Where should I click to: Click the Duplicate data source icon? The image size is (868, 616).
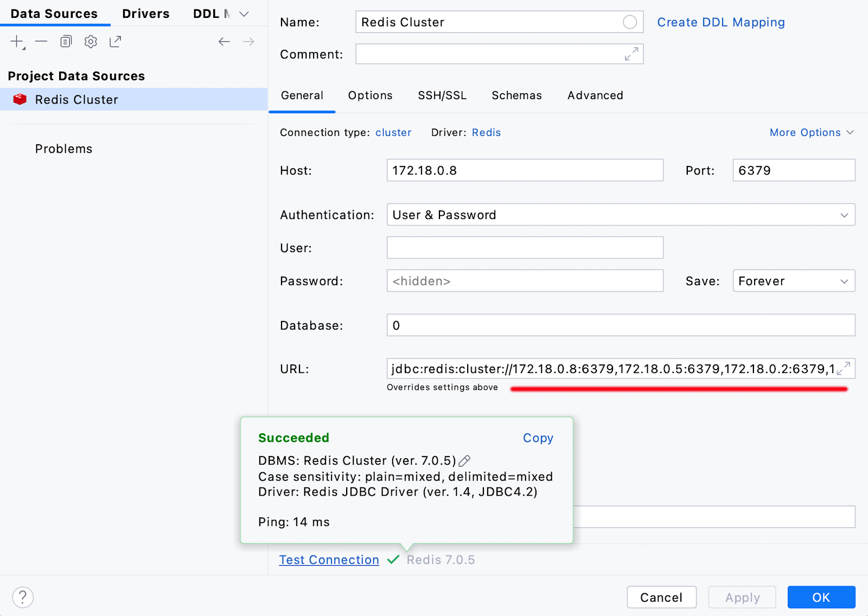66,42
